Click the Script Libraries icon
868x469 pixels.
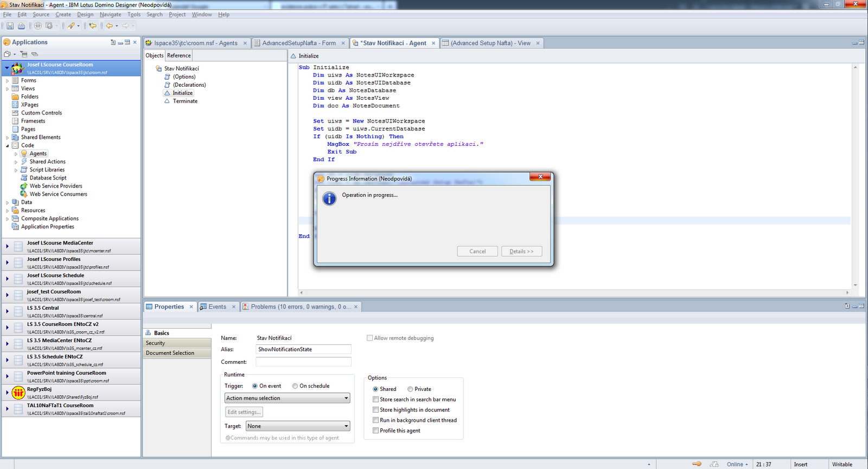24,170
